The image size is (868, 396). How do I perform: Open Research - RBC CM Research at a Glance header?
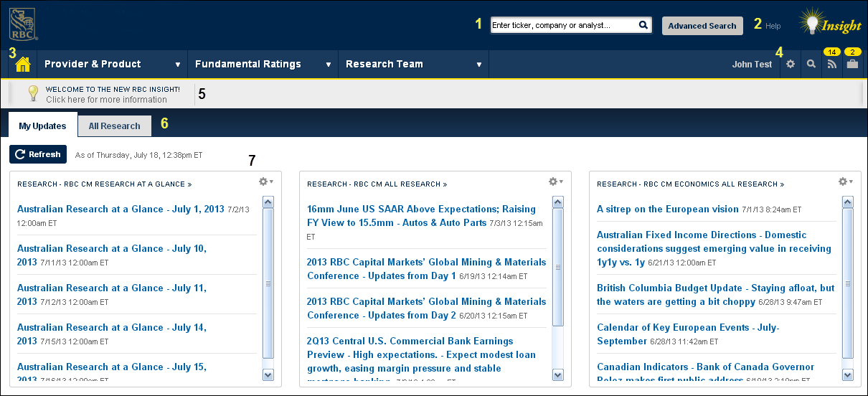[x=104, y=184]
